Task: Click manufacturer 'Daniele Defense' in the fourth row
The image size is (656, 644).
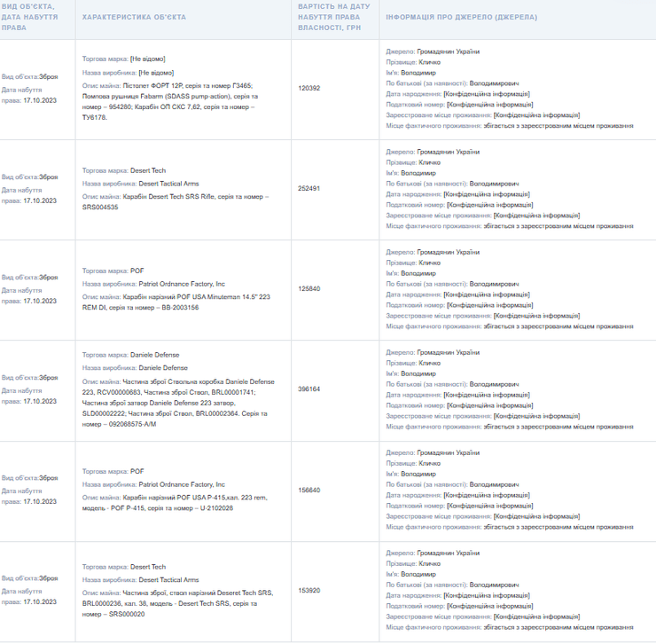Action: pos(163,367)
